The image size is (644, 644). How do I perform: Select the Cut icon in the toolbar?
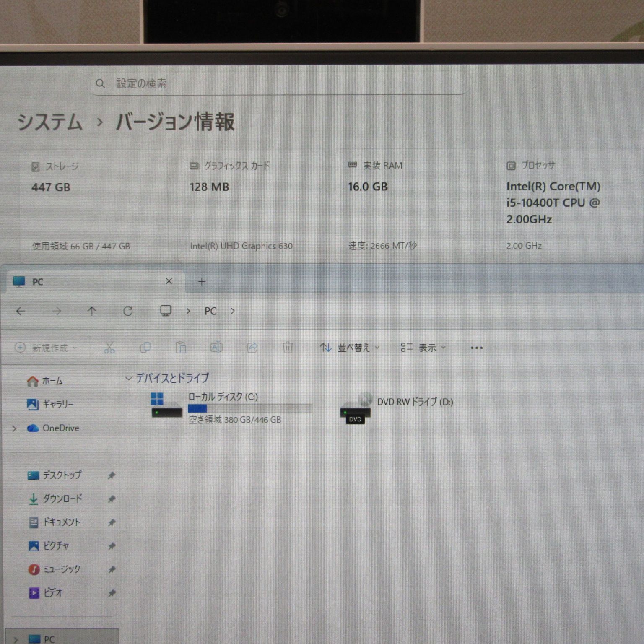[x=110, y=348]
